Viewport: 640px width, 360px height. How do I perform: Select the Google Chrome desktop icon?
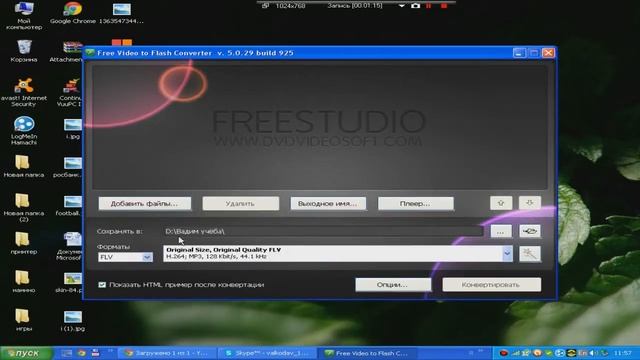(x=73, y=13)
